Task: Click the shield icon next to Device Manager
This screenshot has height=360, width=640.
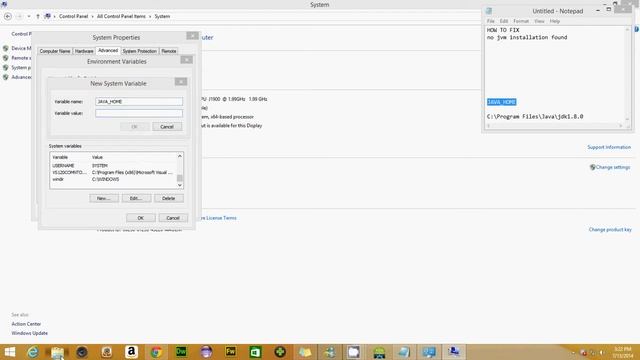Action: 6,48
